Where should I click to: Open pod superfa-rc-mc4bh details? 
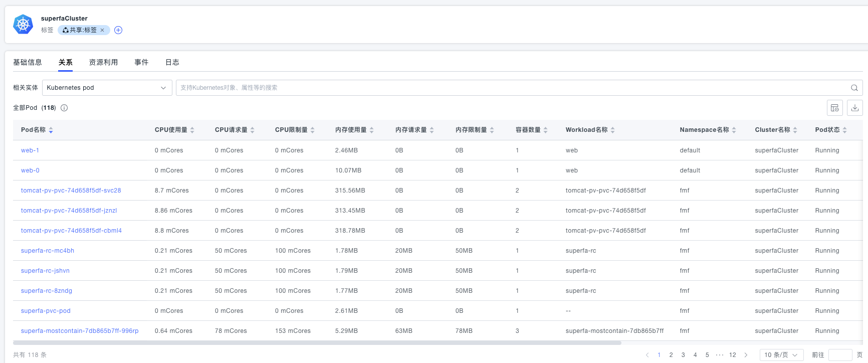coord(48,251)
